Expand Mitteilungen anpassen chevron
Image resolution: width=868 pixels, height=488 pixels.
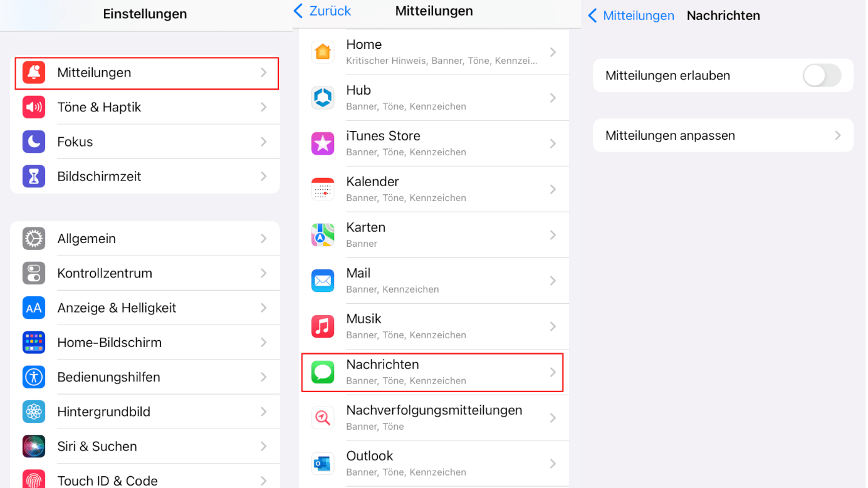[838, 135]
